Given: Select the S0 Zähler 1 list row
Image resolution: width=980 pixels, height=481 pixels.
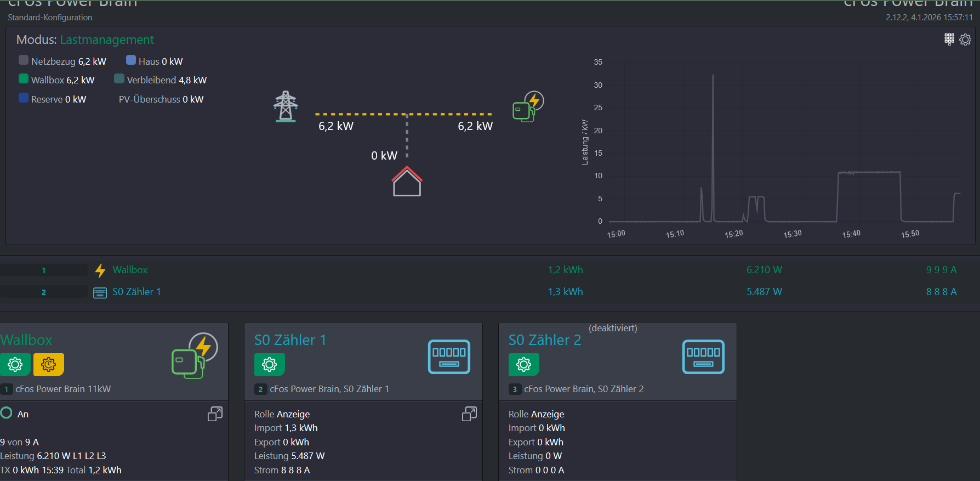Looking at the screenshot, I should 136,292.
